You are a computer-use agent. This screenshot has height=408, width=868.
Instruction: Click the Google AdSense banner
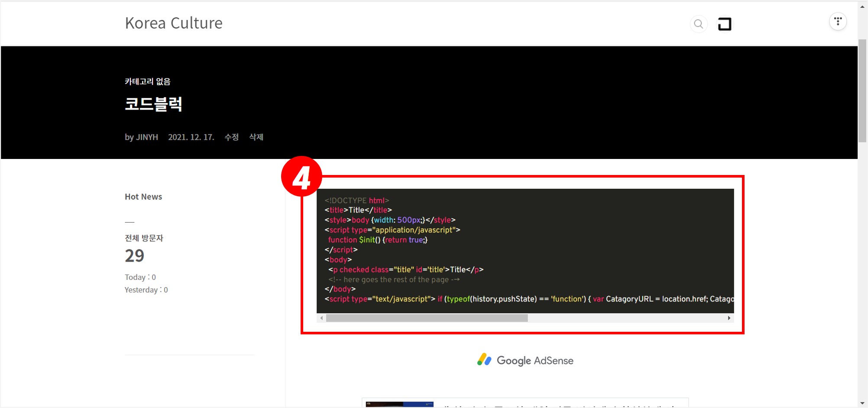tap(525, 360)
